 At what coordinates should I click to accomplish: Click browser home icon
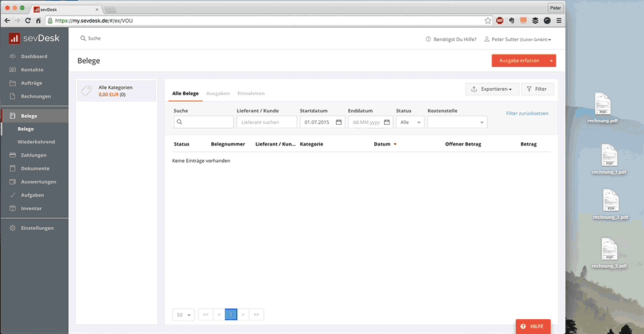[38, 21]
